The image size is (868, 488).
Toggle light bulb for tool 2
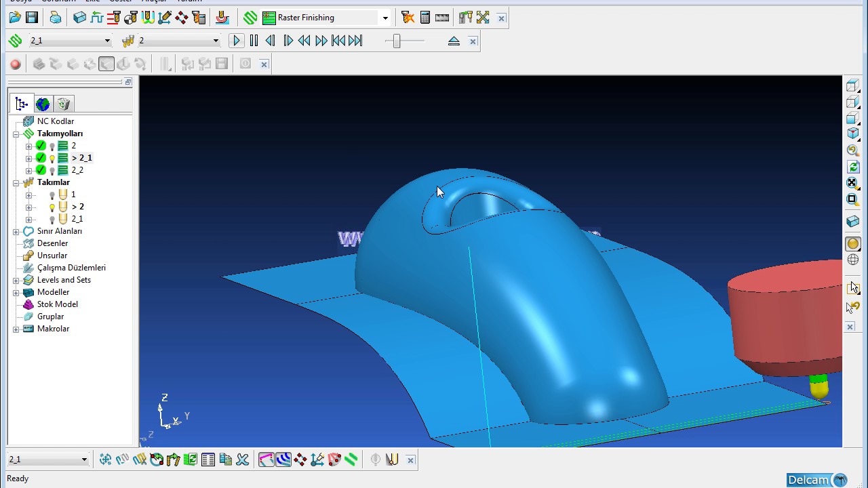tap(52, 207)
